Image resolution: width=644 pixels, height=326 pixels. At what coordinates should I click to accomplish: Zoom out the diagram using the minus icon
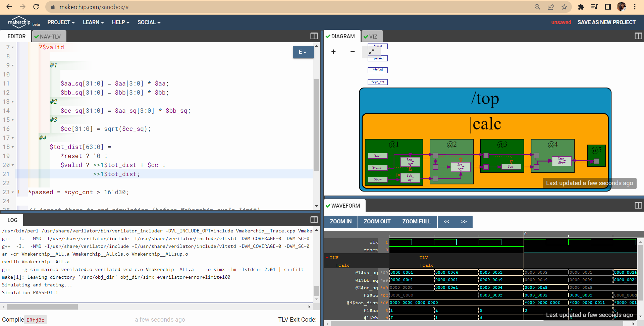(x=352, y=52)
